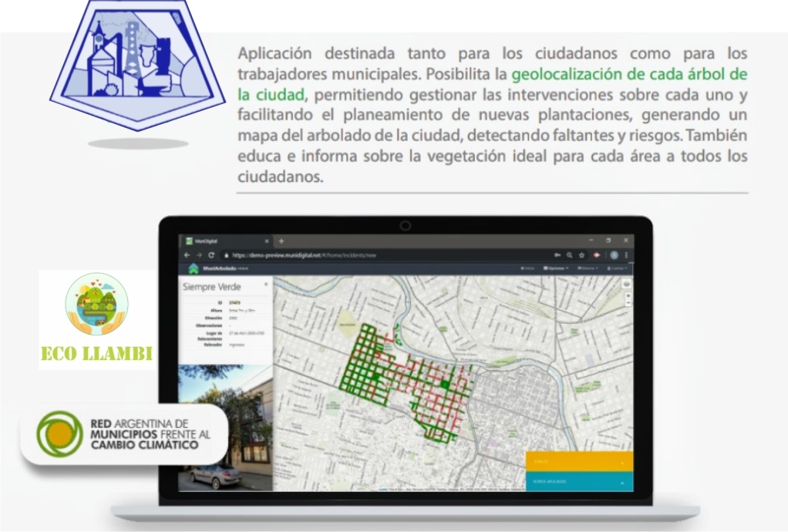
Task: Expand the yellow collapsed panel on map
Action: point(580,462)
